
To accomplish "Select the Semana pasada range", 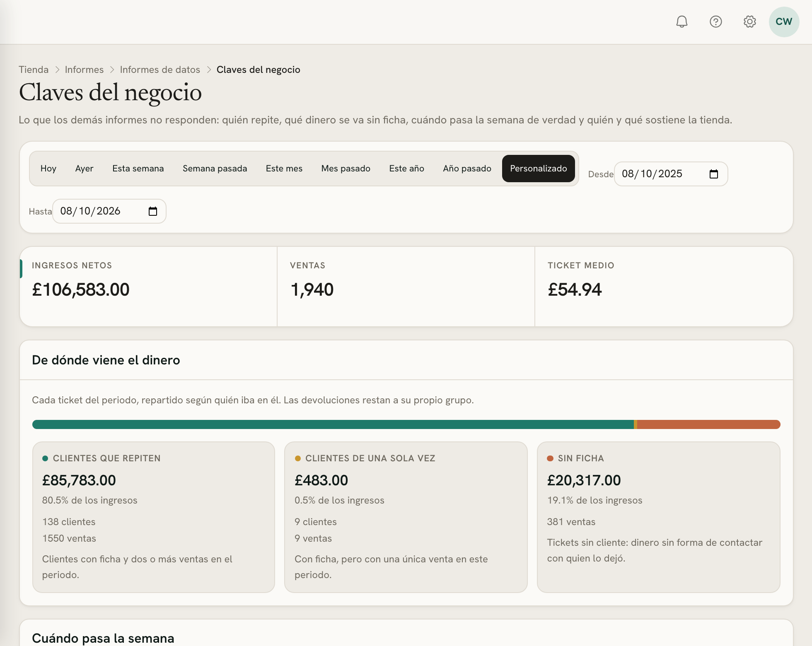I will click(215, 169).
